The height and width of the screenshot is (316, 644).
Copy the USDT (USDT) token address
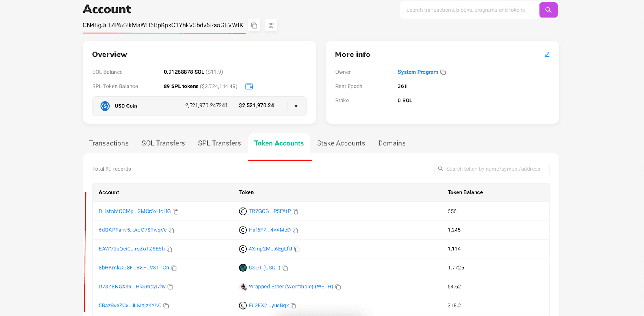285,268
